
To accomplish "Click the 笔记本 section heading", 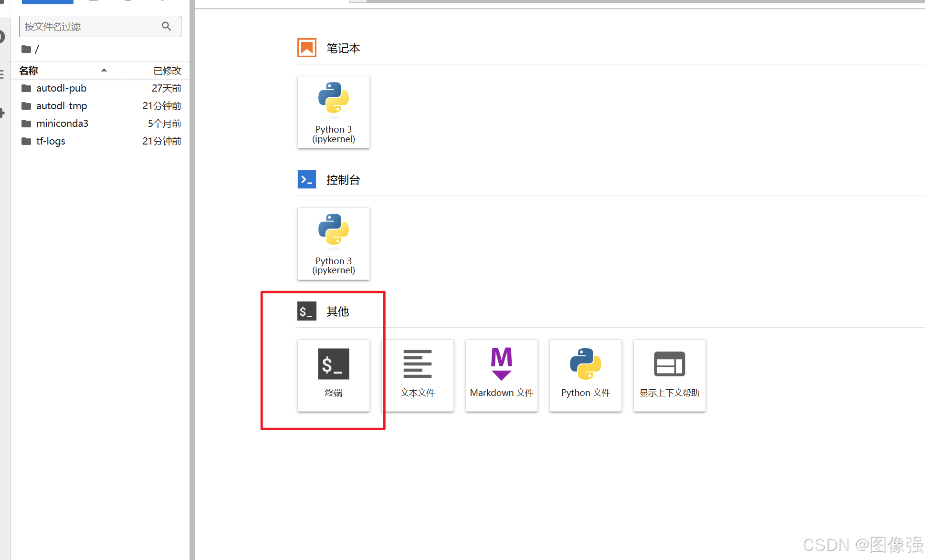I will pyautogui.click(x=343, y=48).
